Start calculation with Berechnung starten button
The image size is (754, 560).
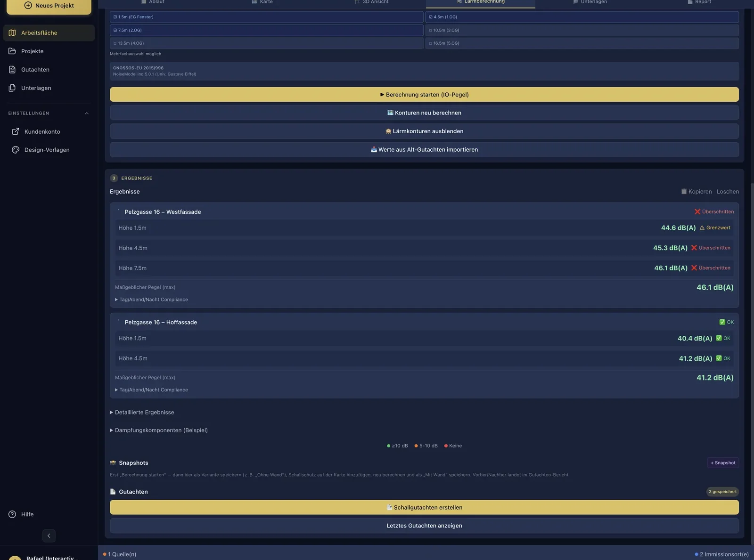(424, 95)
